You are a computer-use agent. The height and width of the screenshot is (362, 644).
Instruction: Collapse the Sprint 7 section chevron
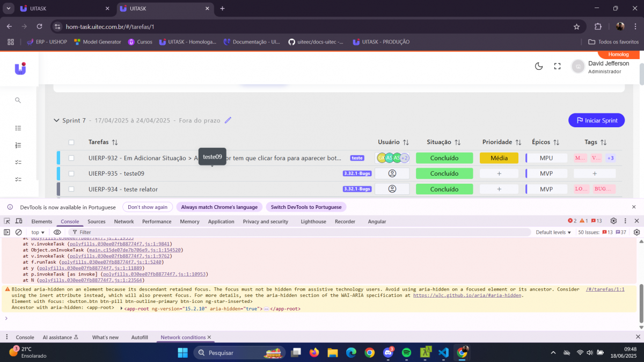(x=56, y=120)
